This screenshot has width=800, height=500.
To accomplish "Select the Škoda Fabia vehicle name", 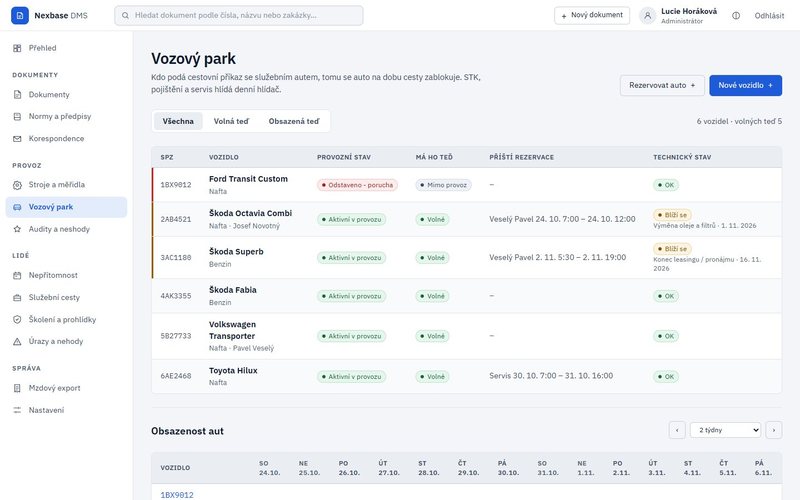I will [233, 290].
